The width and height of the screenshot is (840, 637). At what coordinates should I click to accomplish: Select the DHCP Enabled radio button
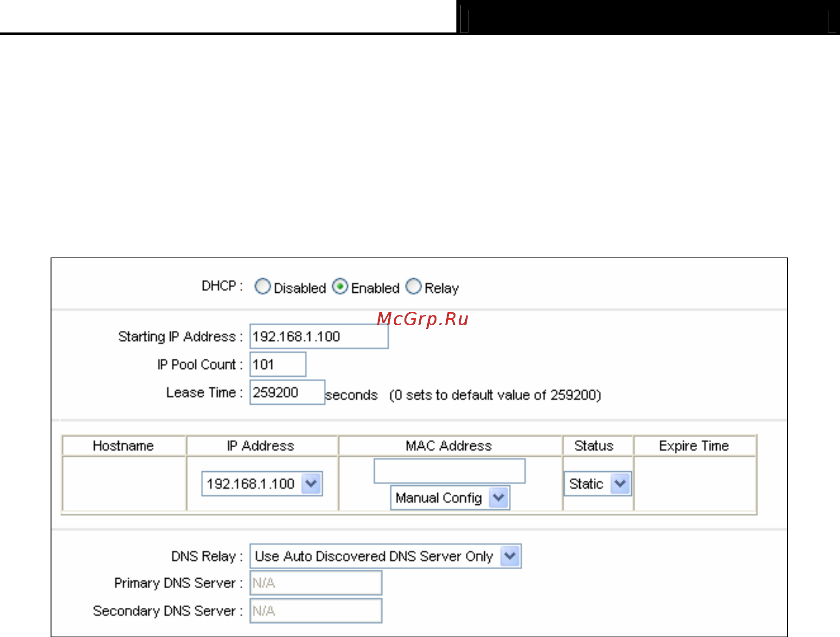340,286
